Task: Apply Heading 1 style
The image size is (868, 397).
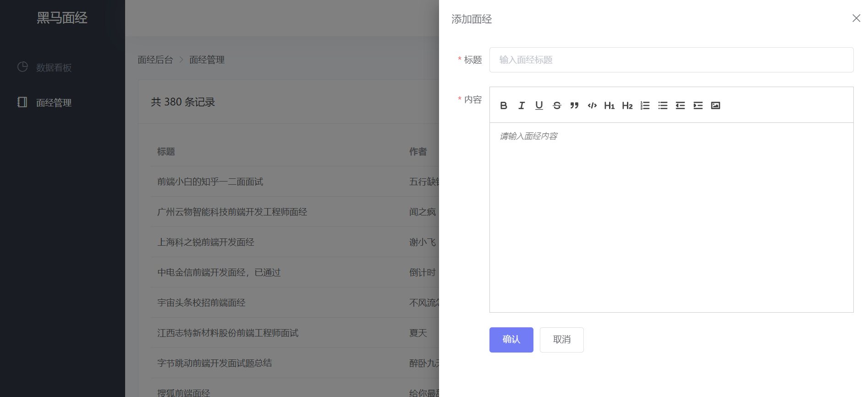Action: [610, 105]
